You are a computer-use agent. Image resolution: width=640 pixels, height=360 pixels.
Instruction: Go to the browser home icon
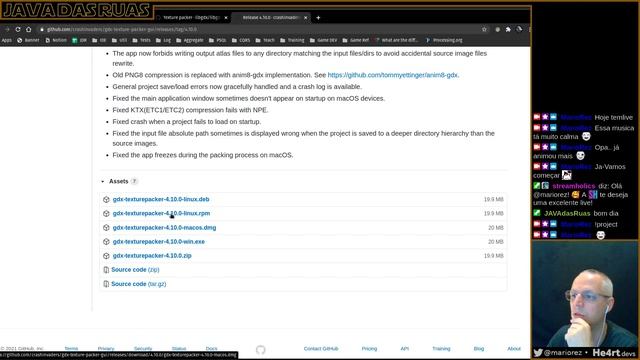pyautogui.click(x=29, y=29)
